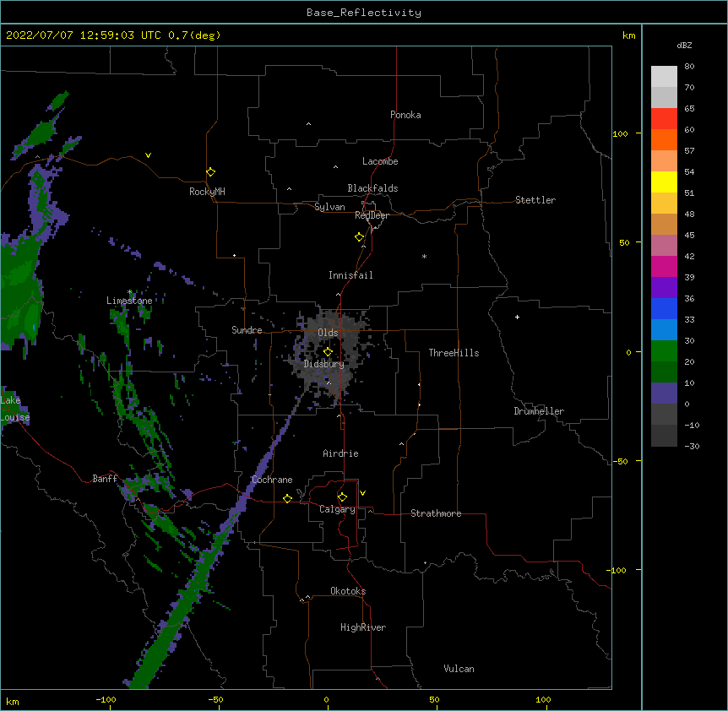Click the yellow diamond marker below Cochrane
728x711 pixels.
pos(287,498)
